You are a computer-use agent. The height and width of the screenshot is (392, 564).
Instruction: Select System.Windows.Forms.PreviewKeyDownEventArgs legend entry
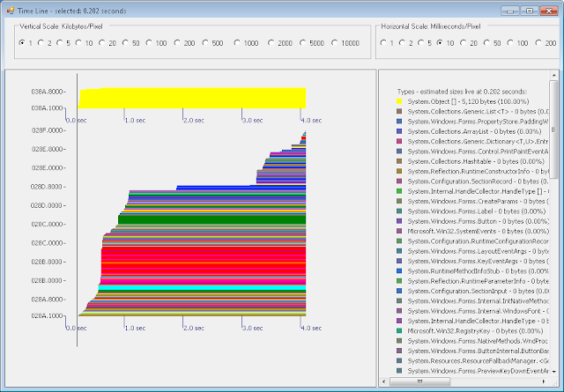(478, 371)
